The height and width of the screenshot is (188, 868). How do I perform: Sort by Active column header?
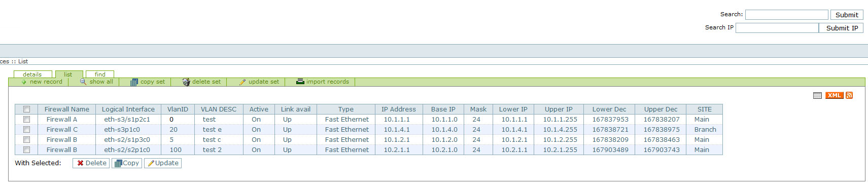[259, 109]
